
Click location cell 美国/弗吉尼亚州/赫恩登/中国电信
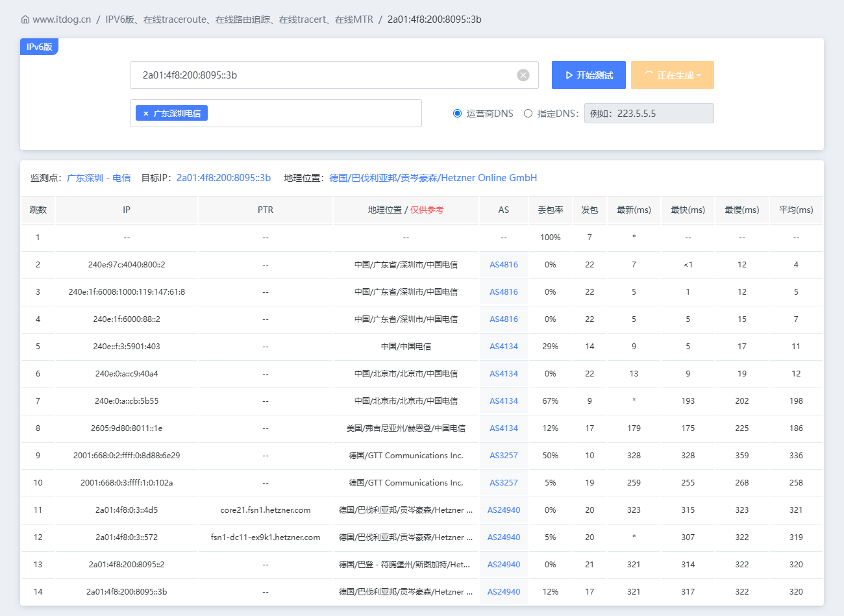point(406,428)
